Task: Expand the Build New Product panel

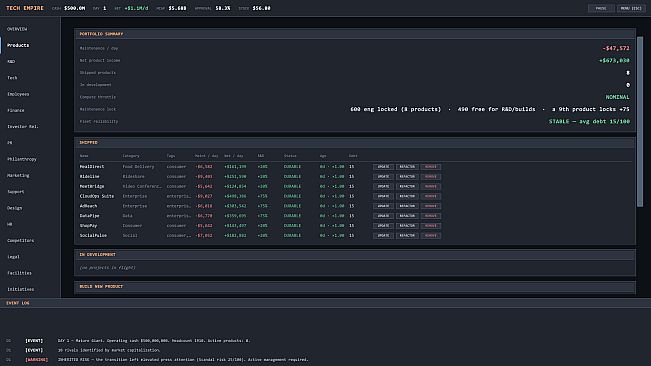Action: [355, 287]
